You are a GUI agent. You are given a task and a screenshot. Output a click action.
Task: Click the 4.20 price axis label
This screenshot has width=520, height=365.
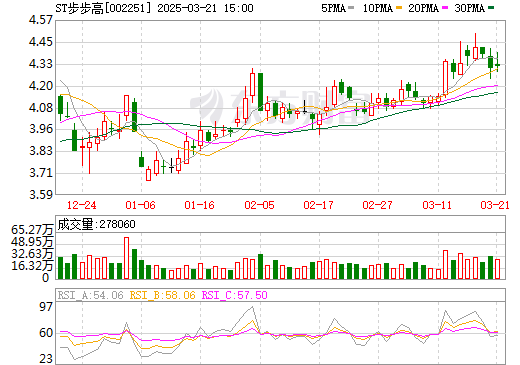[x=41, y=86]
